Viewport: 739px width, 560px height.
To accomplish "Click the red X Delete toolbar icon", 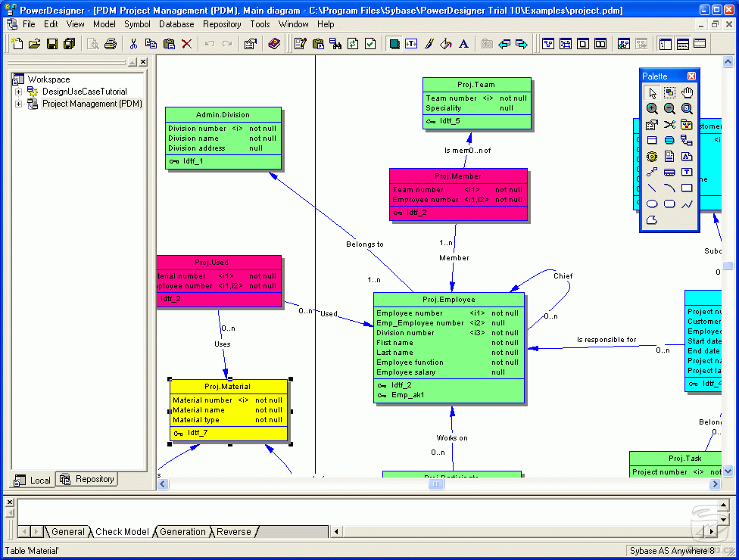I will [x=186, y=44].
